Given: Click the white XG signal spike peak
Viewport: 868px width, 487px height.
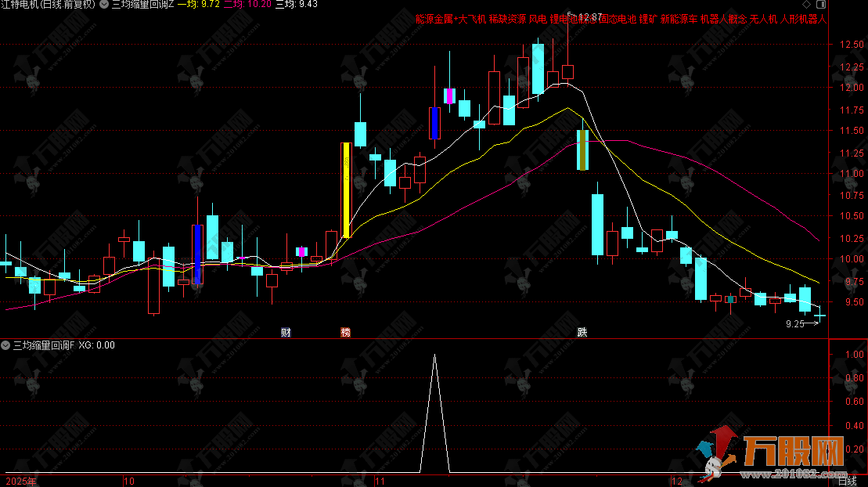Looking at the screenshot, I should tap(435, 355).
